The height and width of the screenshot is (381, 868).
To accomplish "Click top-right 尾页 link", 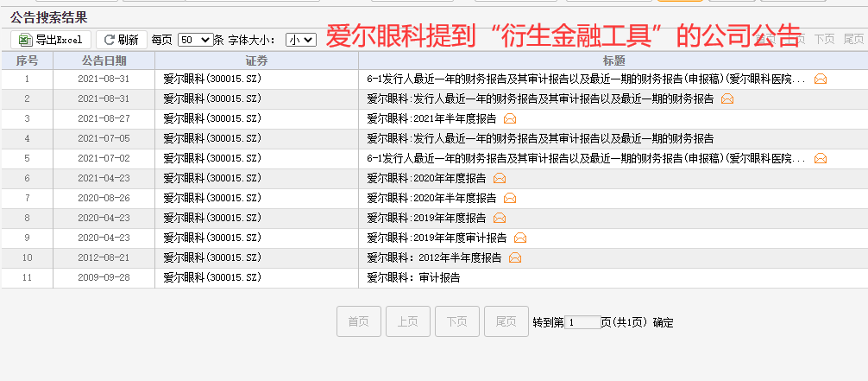I will [853, 39].
